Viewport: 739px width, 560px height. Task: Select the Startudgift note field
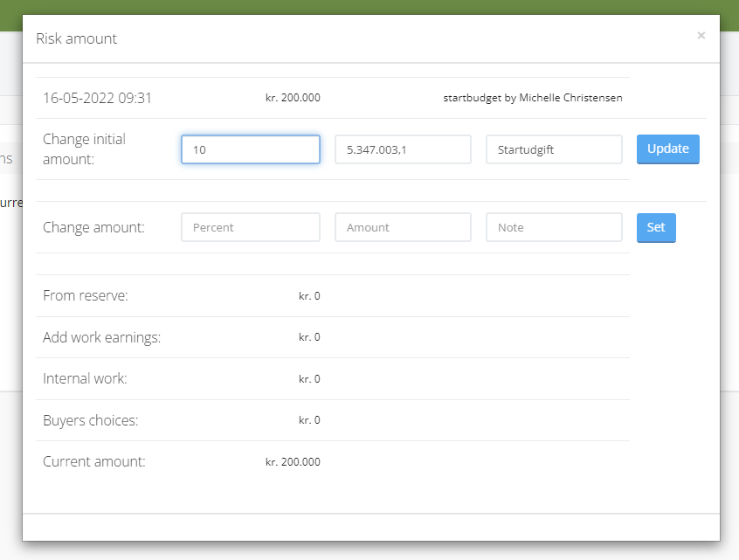point(554,149)
